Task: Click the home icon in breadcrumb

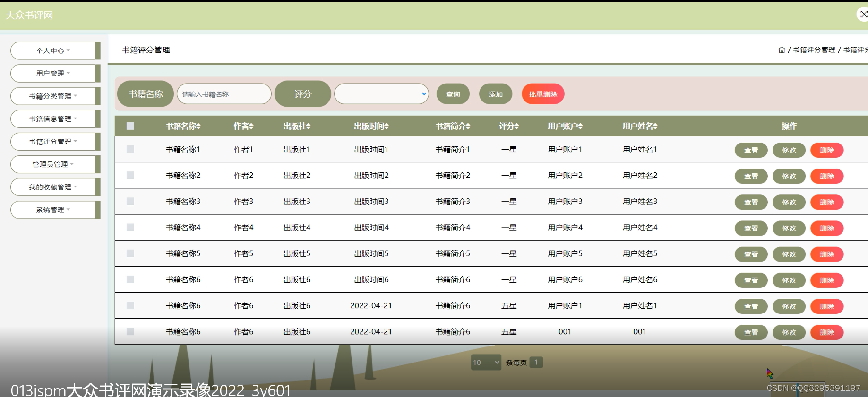Action: [782, 50]
